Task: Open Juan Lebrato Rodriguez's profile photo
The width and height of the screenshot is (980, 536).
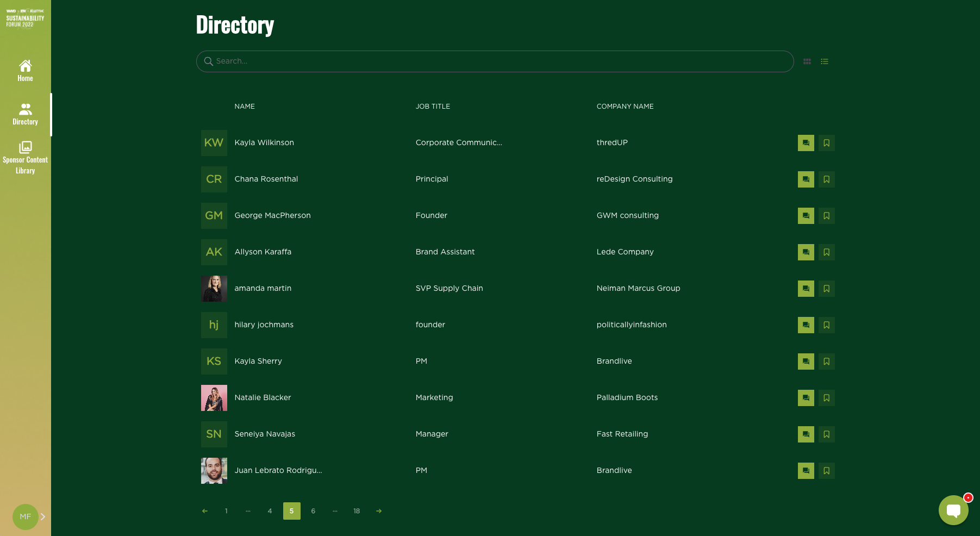Action: 214,471
